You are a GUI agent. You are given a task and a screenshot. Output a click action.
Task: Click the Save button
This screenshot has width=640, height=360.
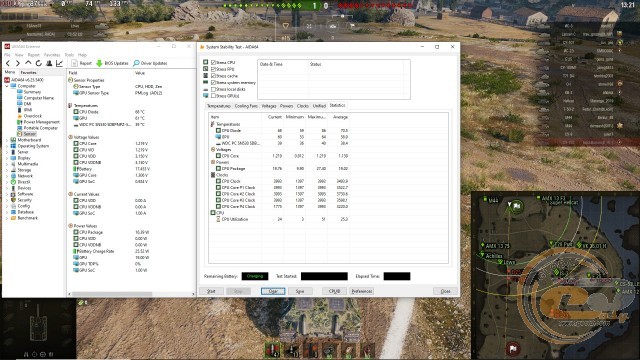pyautogui.click(x=300, y=291)
